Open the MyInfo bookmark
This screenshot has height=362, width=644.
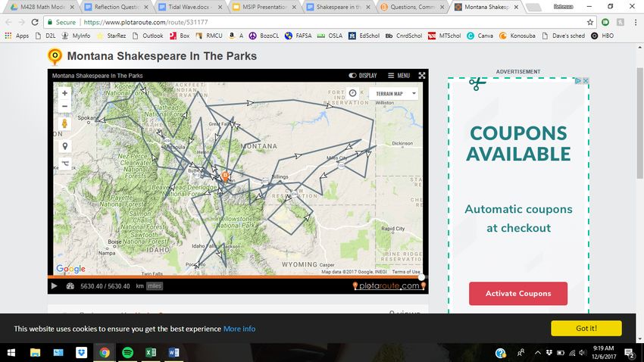tap(76, 36)
